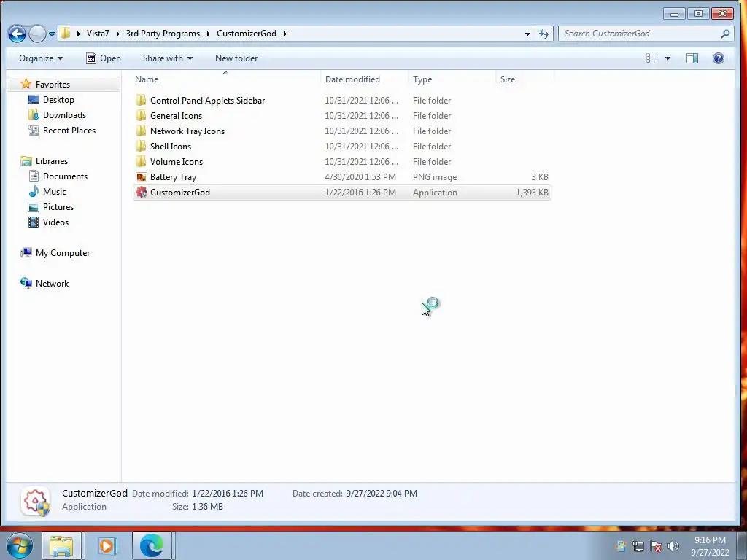
Task: Open volume control in system tray
Action: 673,546
